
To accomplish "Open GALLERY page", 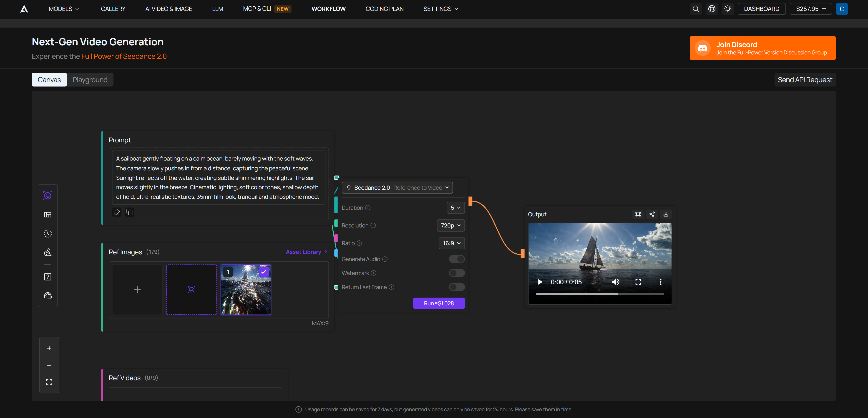I will tap(113, 9).
